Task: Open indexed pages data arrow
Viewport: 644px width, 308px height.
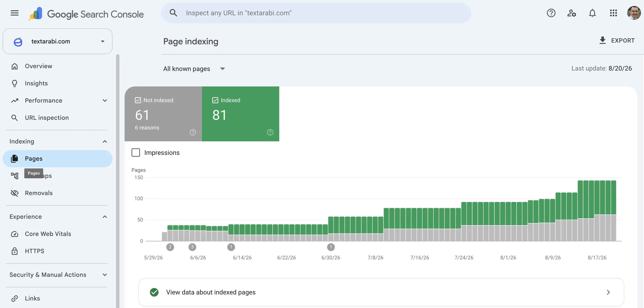Action: click(x=608, y=292)
